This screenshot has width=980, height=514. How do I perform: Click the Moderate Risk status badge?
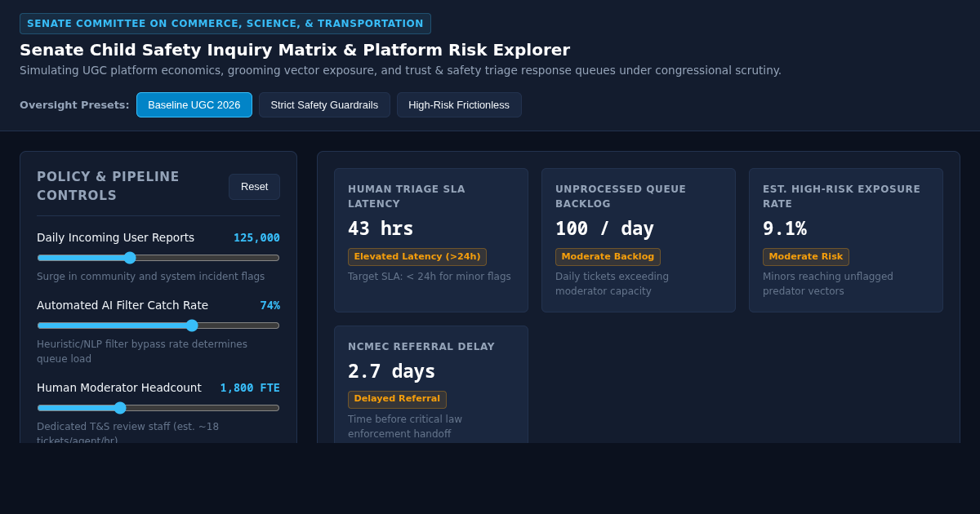(x=806, y=257)
